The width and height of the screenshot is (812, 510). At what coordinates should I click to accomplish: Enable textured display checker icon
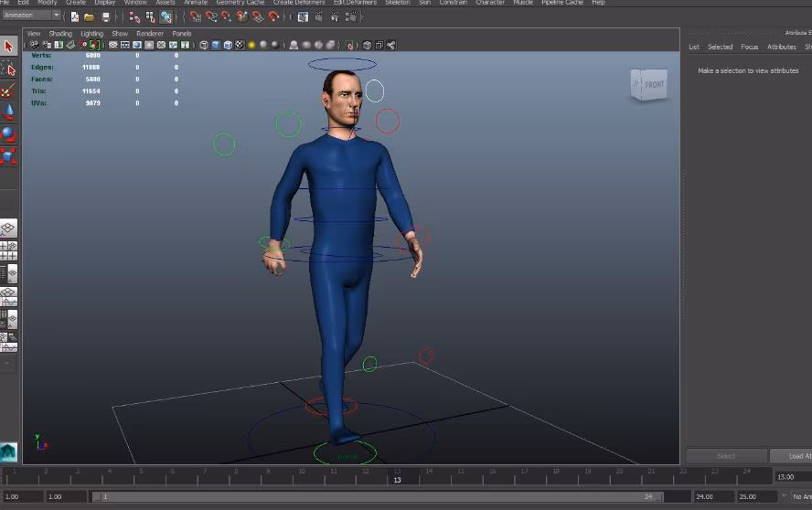[x=240, y=45]
